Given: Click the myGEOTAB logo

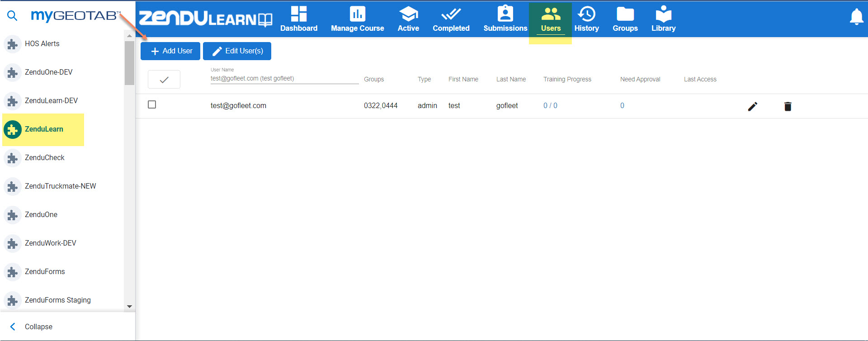Looking at the screenshot, I should [75, 16].
